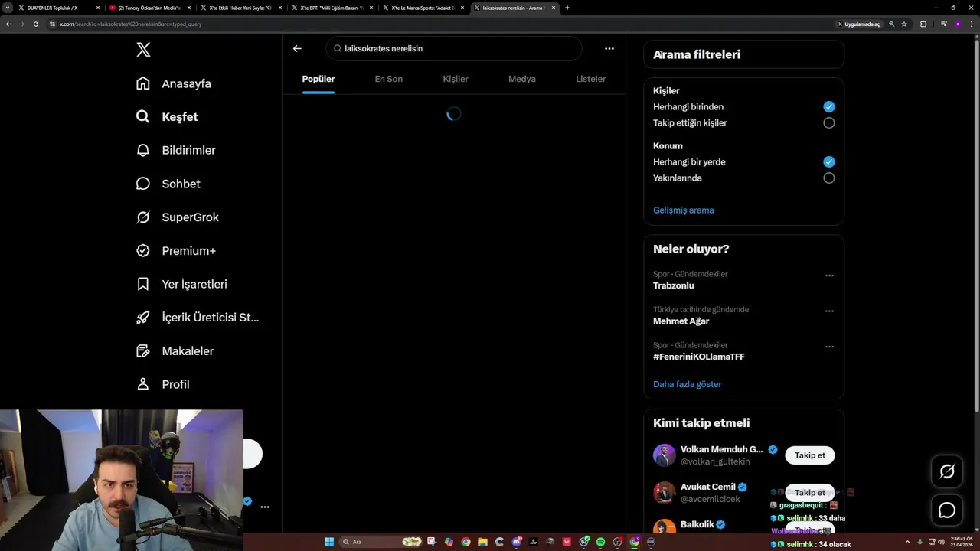980x551 pixels.
Task: Reload the page in browser toolbar
Action: 36,24
